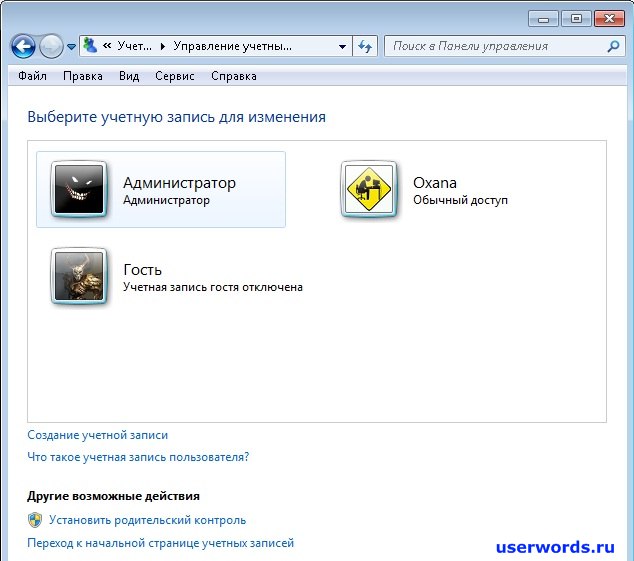The height and width of the screenshot is (561, 634).
Task: Open the recent pages dropdown arrow
Action: click(71, 47)
